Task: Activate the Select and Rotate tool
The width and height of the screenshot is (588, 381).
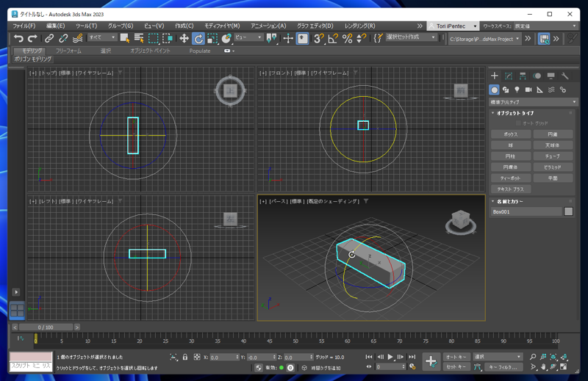Action: (x=198, y=38)
